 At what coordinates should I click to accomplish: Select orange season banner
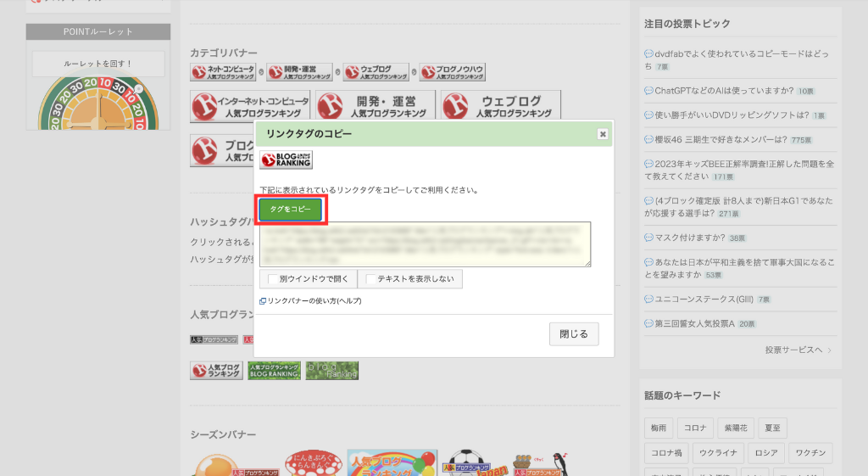[x=236, y=465]
